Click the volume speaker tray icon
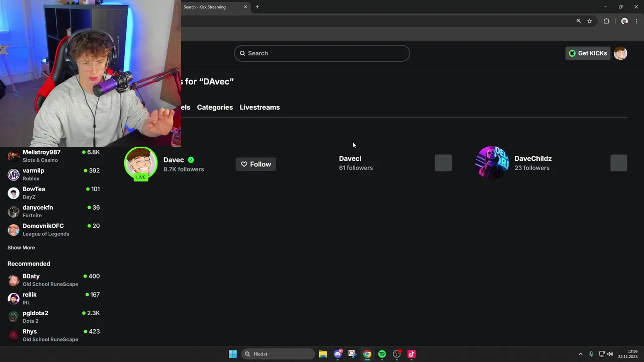 tap(610, 354)
